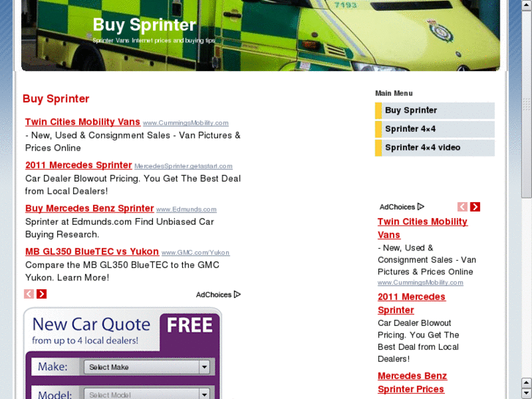Open sidebar Mercedes Benz Sprinter Prices link
This screenshot has width=532, height=399.
(412, 382)
